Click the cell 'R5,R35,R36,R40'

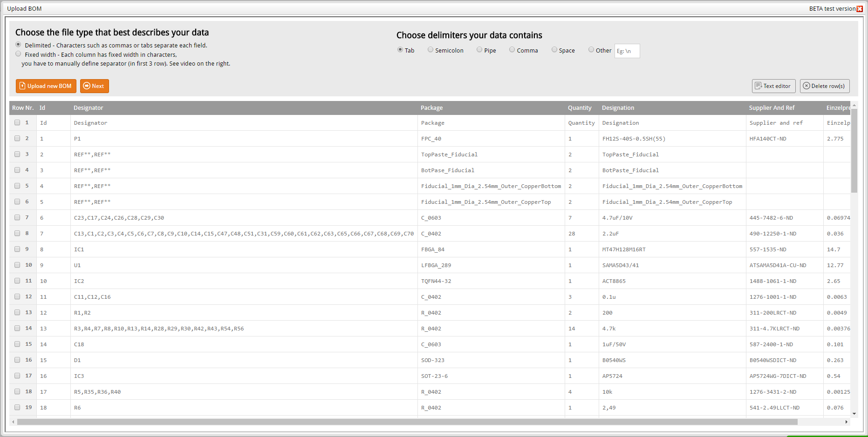244,392
